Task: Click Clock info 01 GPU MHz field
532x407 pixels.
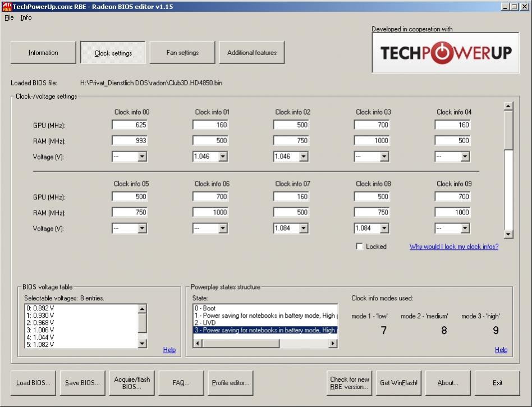Action: tap(210, 125)
